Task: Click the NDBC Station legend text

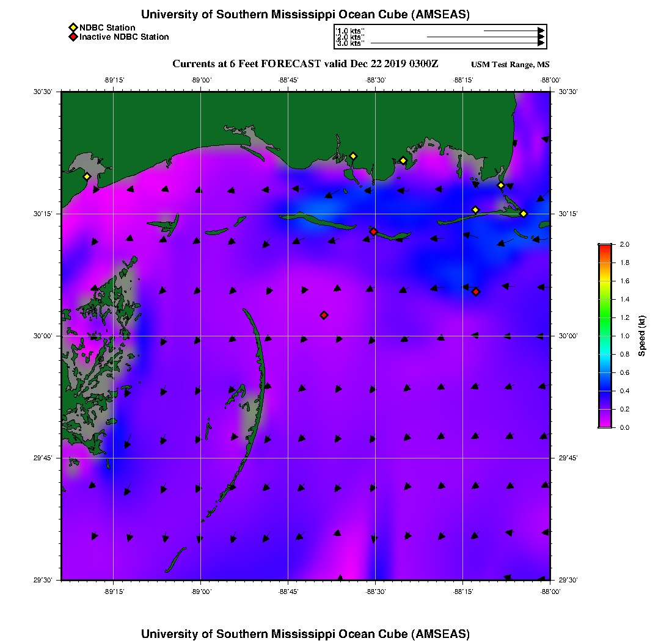Action: (108, 27)
